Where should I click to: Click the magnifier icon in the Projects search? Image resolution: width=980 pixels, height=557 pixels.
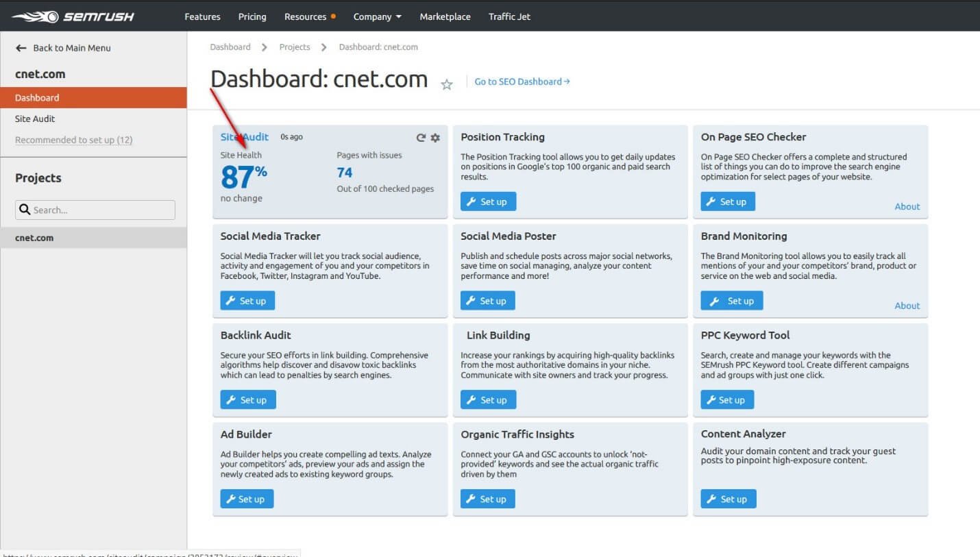[x=25, y=210]
